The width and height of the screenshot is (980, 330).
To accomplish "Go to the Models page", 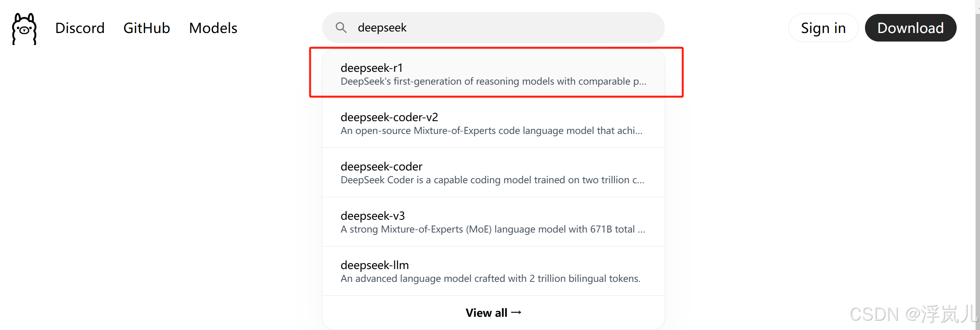I will (x=213, y=28).
